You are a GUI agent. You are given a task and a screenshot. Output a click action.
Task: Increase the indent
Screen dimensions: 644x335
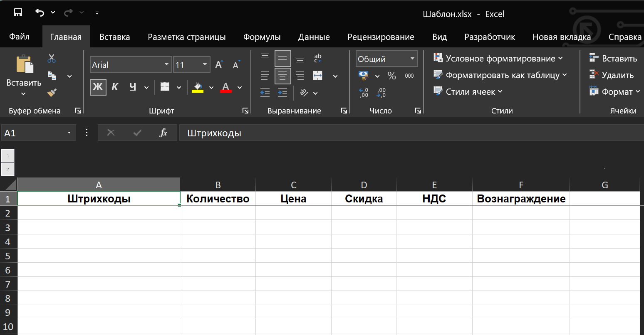282,93
